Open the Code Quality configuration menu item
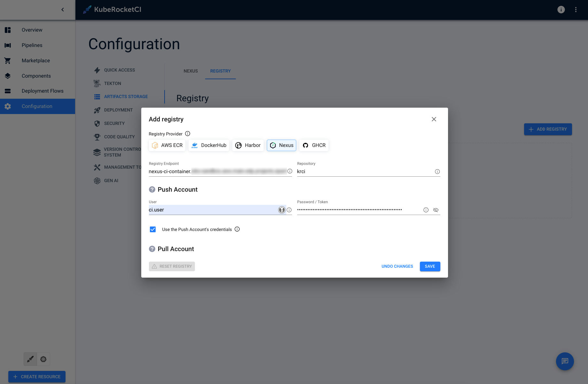Image resolution: width=588 pixels, height=384 pixels. [x=119, y=137]
